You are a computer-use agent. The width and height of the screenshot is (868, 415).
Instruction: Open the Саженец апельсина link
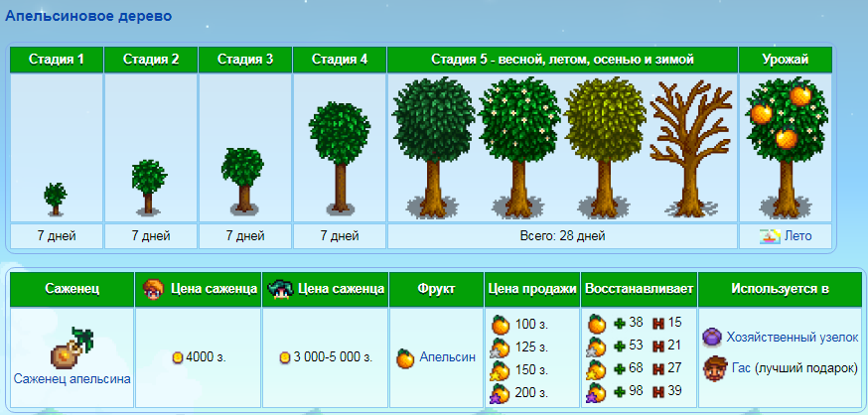coord(72,379)
